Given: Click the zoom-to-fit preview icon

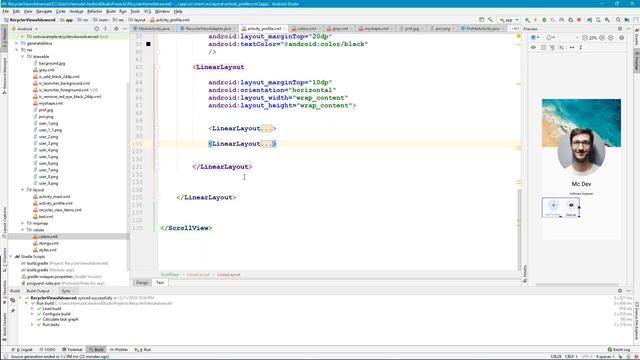Looking at the screenshot, I should point(611,38).
